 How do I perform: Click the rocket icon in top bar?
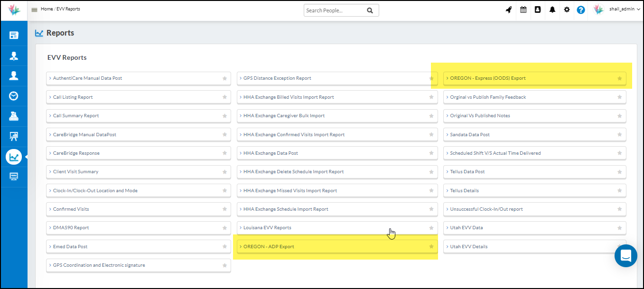point(508,9)
